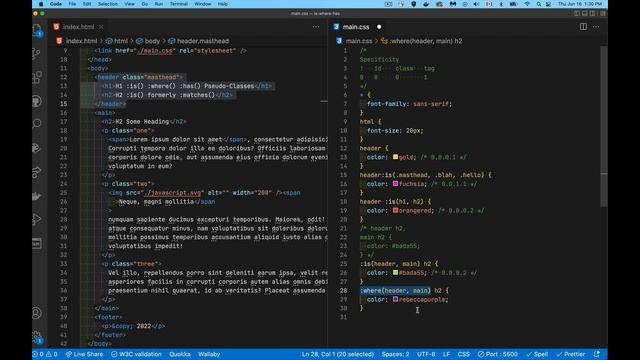
Task: Click Port : 5500 Live Server button
Action: click(498, 354)
